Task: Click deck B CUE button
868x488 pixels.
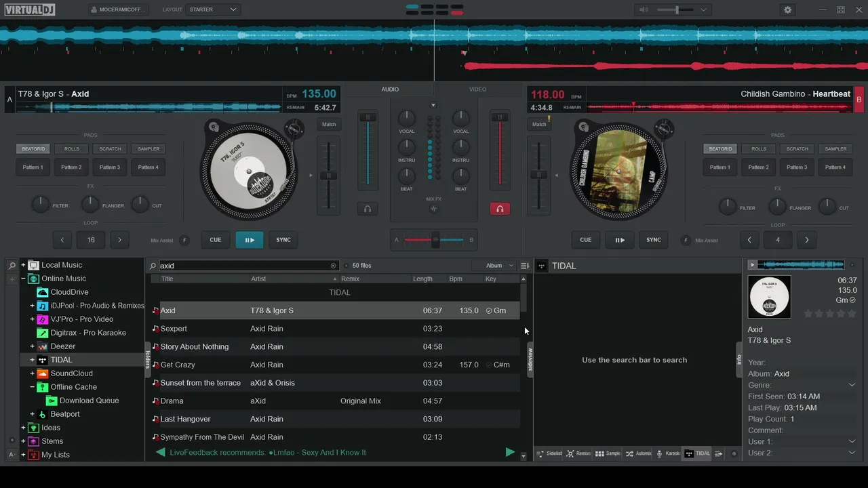Action: [586, 240]
